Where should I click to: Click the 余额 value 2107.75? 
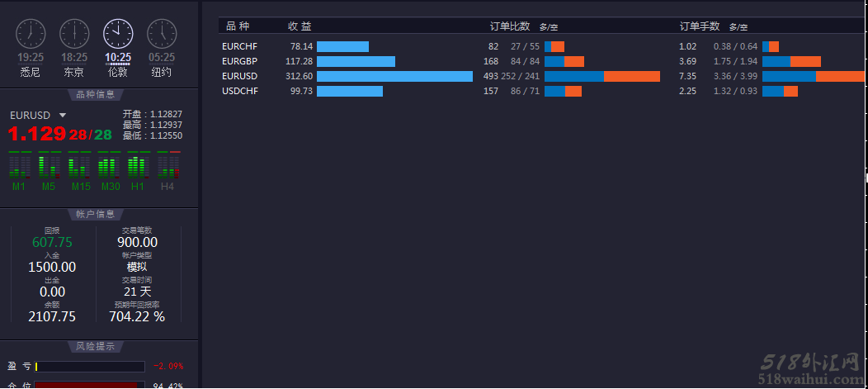click(52, 316)
